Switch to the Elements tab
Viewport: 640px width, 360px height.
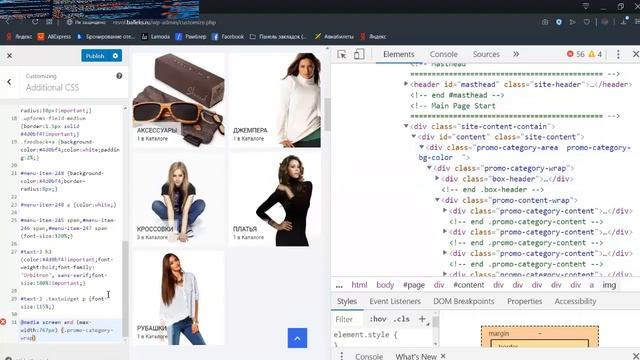(x=398, y=54)
